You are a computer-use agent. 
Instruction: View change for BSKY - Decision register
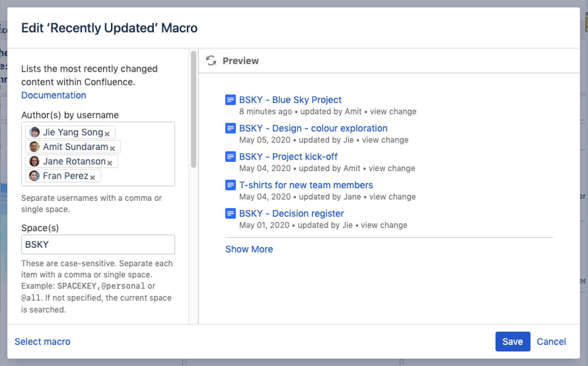384,225
